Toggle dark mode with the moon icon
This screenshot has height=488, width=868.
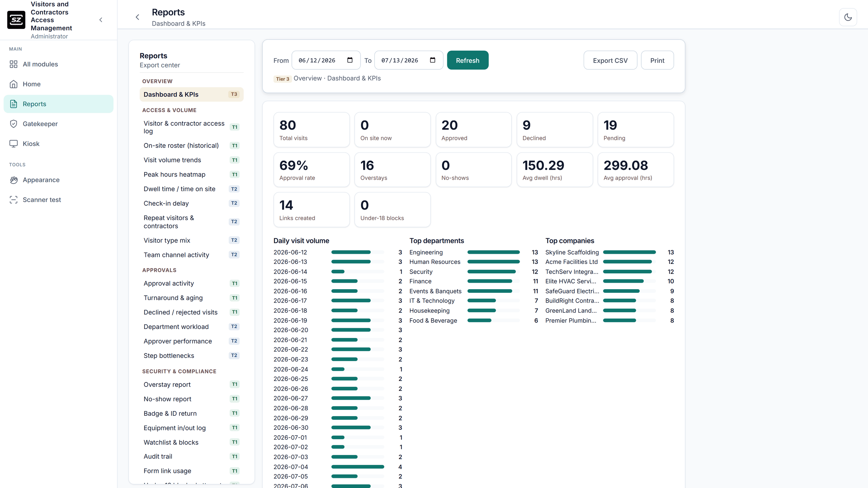point(848,17)
